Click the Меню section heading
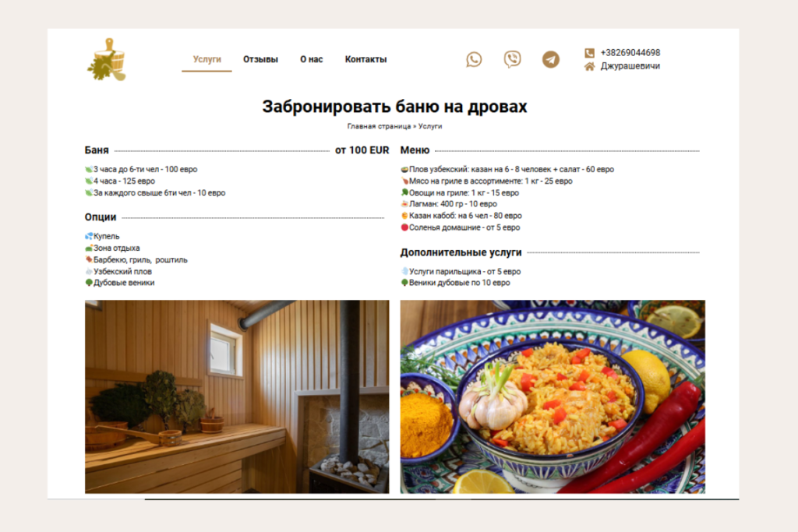Image resolution: width=798 pixels, height=532 pixels. pos(415,150)
